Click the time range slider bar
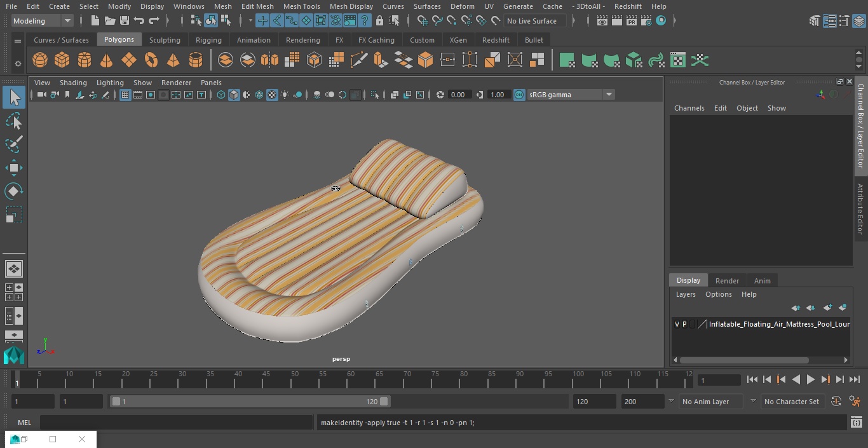Viewport: 868px width, 448px height. pyautogui.click(x=250, y=402)
